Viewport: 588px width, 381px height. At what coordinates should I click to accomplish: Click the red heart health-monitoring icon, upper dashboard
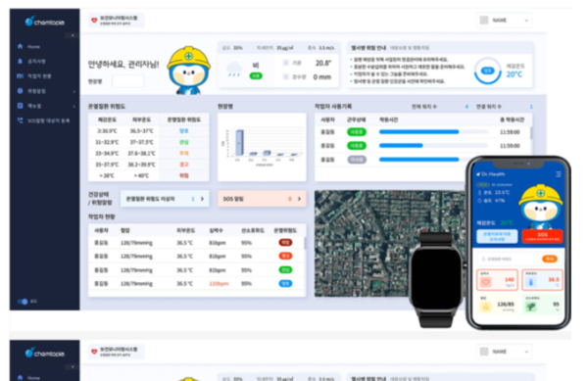tap(94, 21)
